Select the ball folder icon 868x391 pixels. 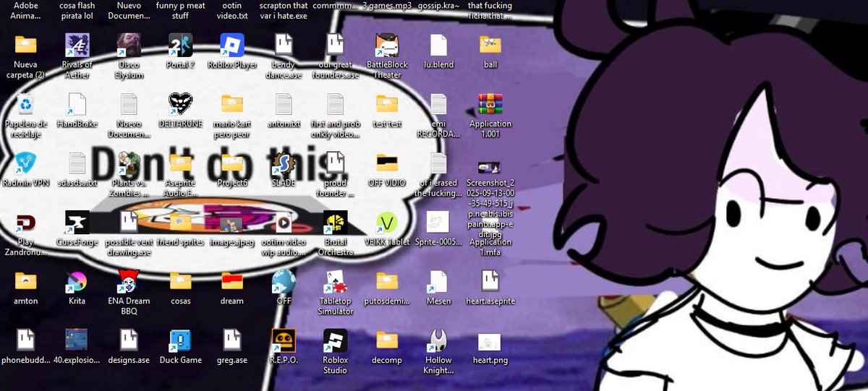[x=490, y=45]
